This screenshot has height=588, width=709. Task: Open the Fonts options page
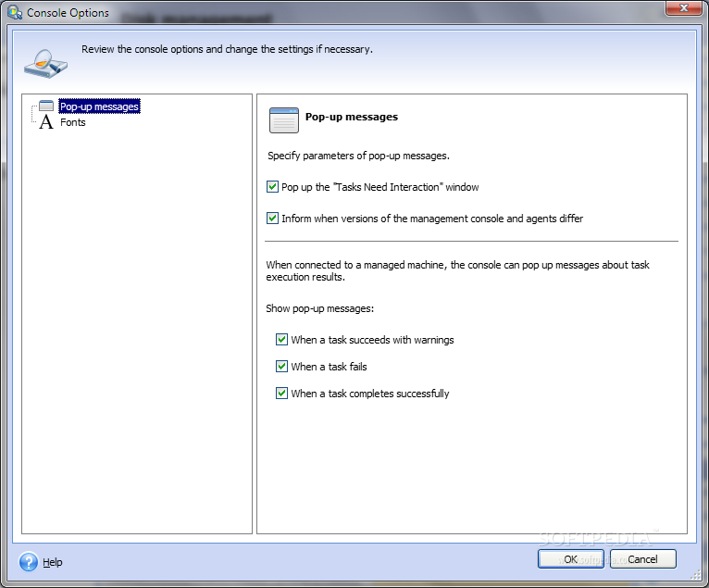tap(73, 122)
